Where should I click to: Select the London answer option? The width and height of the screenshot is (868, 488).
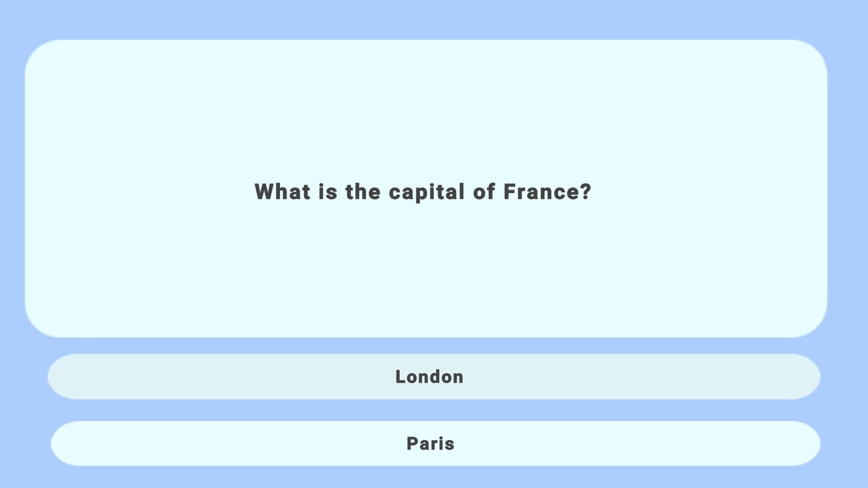433,376
